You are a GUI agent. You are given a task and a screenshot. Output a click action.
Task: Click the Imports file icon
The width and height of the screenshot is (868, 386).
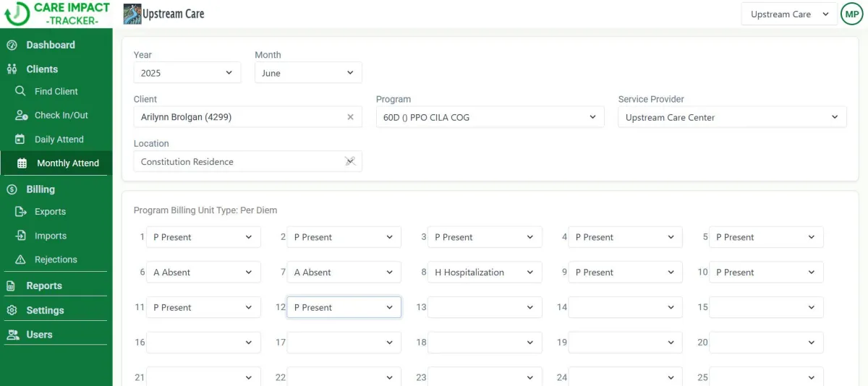(20, 236)
